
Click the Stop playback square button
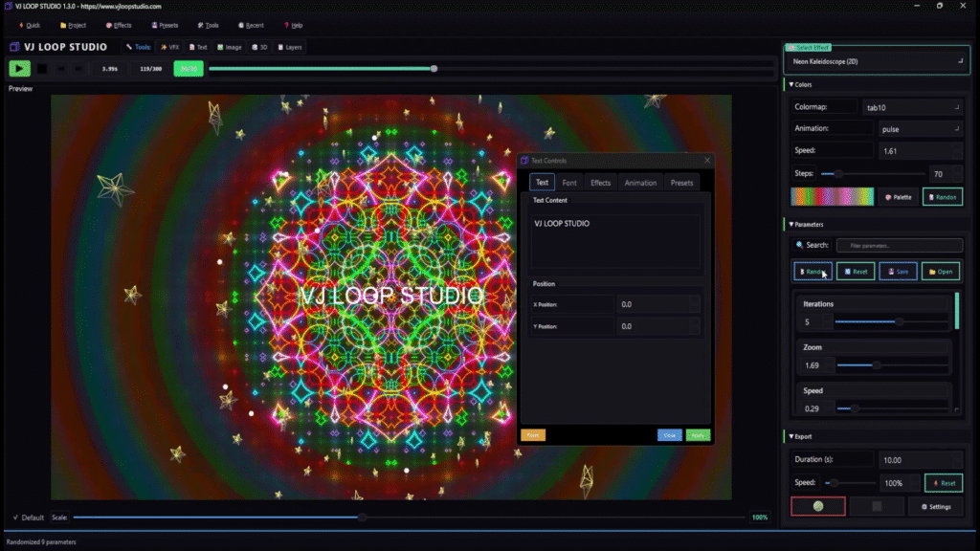tap(42, 68)
